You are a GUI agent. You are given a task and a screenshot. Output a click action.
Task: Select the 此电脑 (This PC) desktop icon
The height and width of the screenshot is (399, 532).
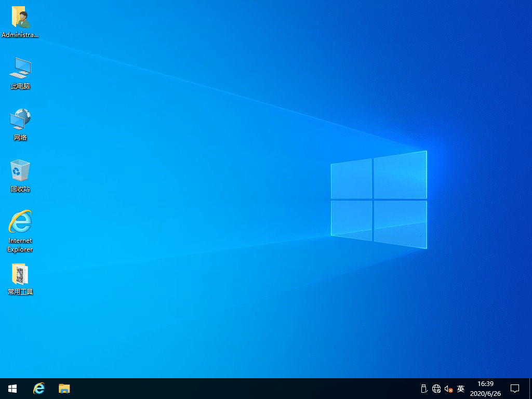coord(20,73)
